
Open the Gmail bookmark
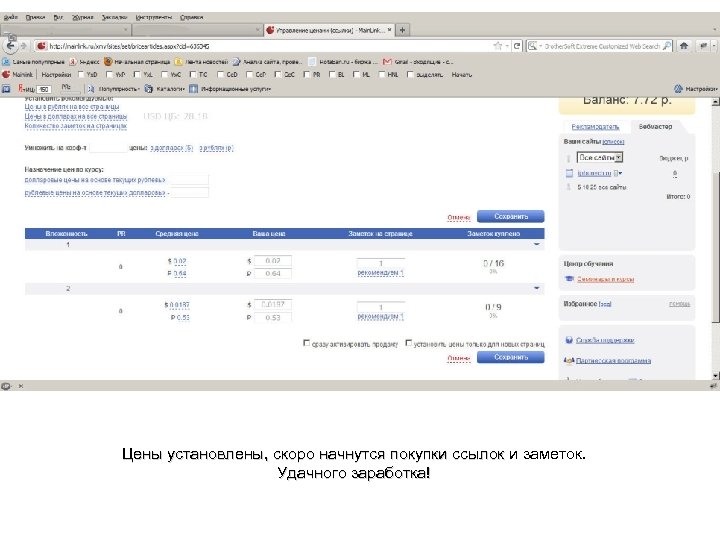tap(417, 62)
